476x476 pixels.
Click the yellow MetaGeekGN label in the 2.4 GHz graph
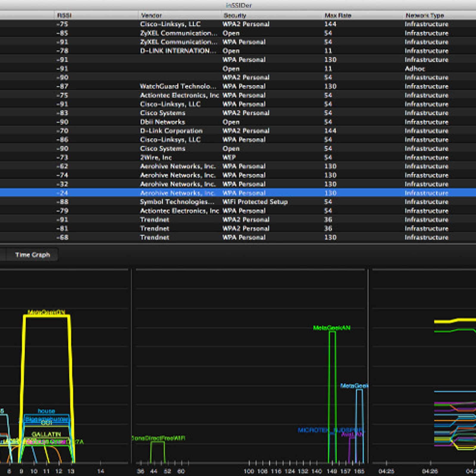(x=46, y=312)
